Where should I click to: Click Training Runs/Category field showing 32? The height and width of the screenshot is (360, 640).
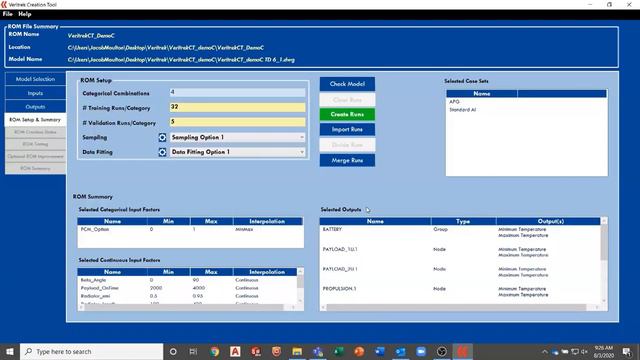237,107
